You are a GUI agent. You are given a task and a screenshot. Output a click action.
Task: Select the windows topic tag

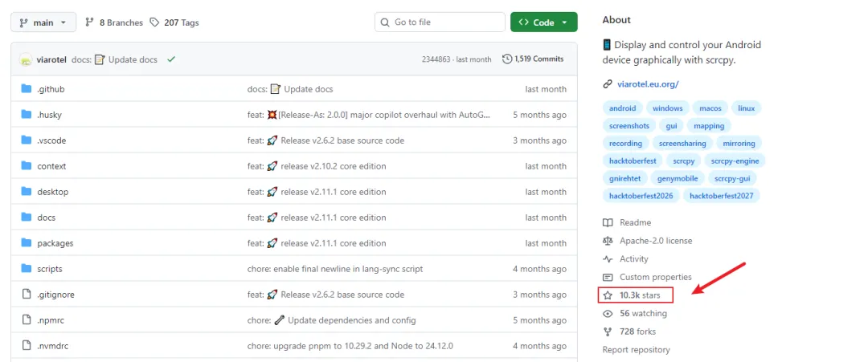[667, 108]
